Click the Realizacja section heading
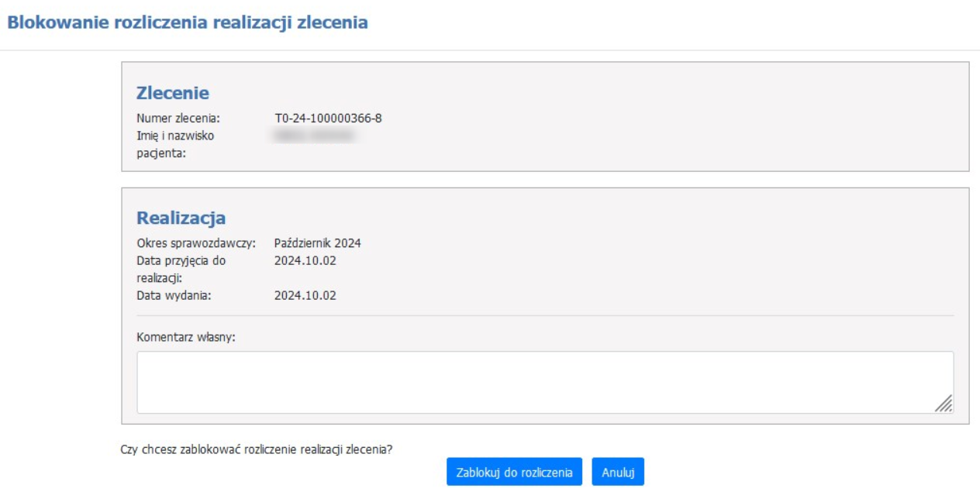Viewport: 980px width, 492px height. [x=181, y=218]
